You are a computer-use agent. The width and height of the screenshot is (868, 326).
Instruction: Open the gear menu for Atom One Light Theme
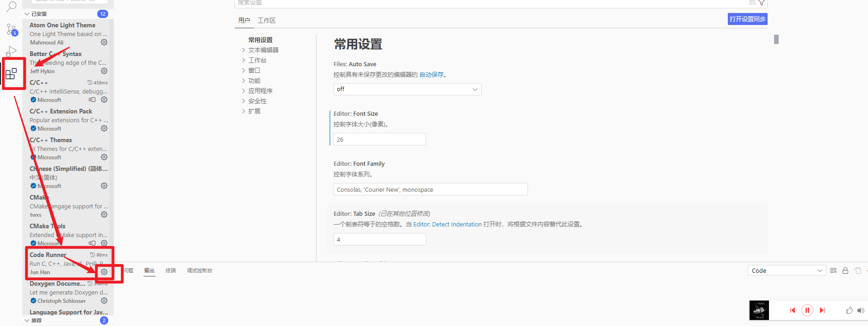coord(104,42)
